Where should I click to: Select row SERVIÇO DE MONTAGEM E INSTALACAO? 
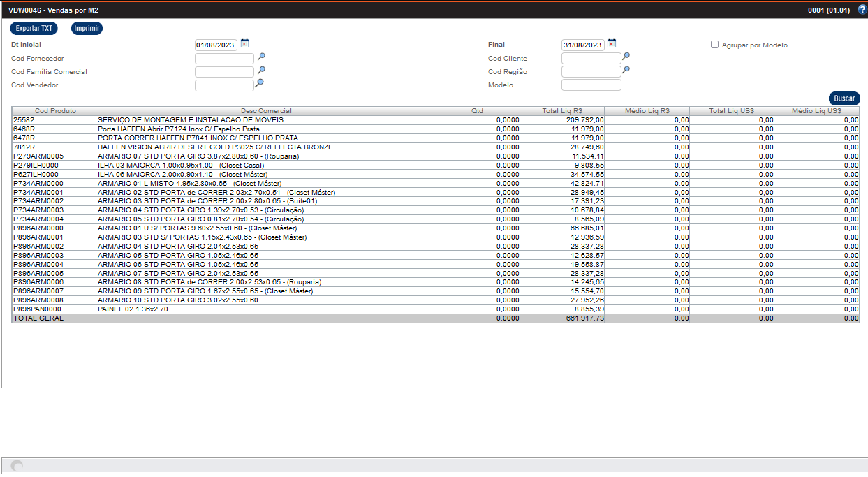(190, 120)
